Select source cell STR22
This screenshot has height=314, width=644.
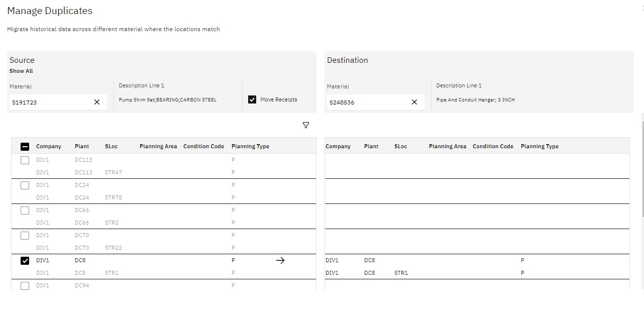114,248
